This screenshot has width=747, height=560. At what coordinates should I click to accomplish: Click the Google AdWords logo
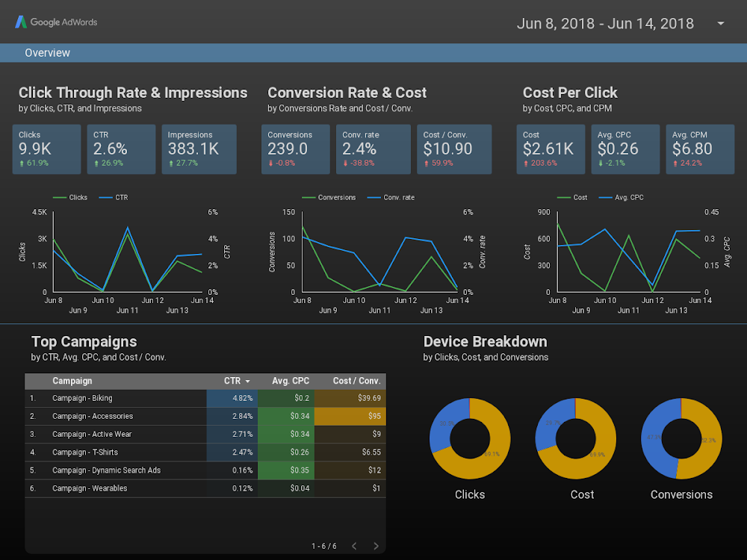(55, 22)
